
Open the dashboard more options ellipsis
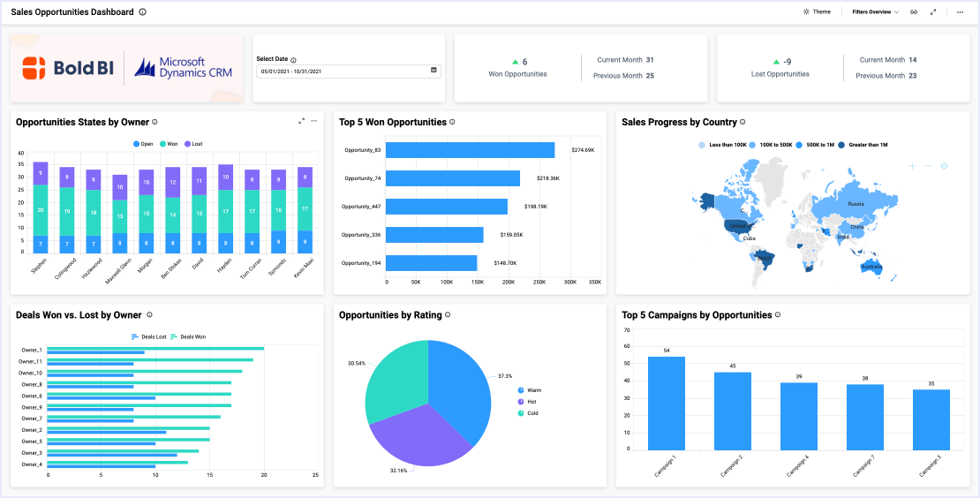tap(960, 12)
